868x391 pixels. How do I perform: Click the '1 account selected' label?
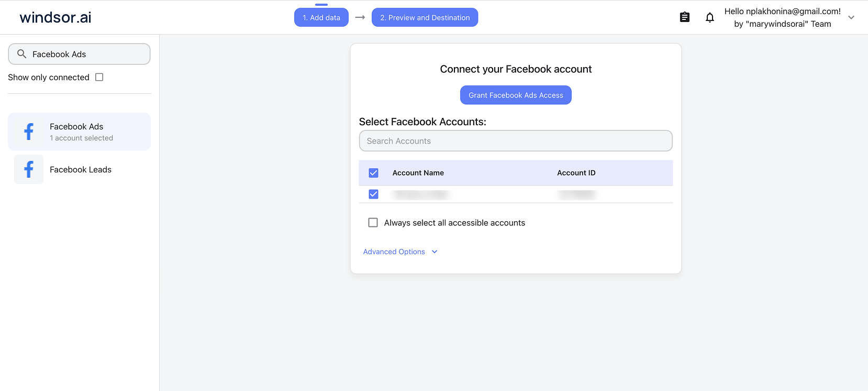pos(81,138)
